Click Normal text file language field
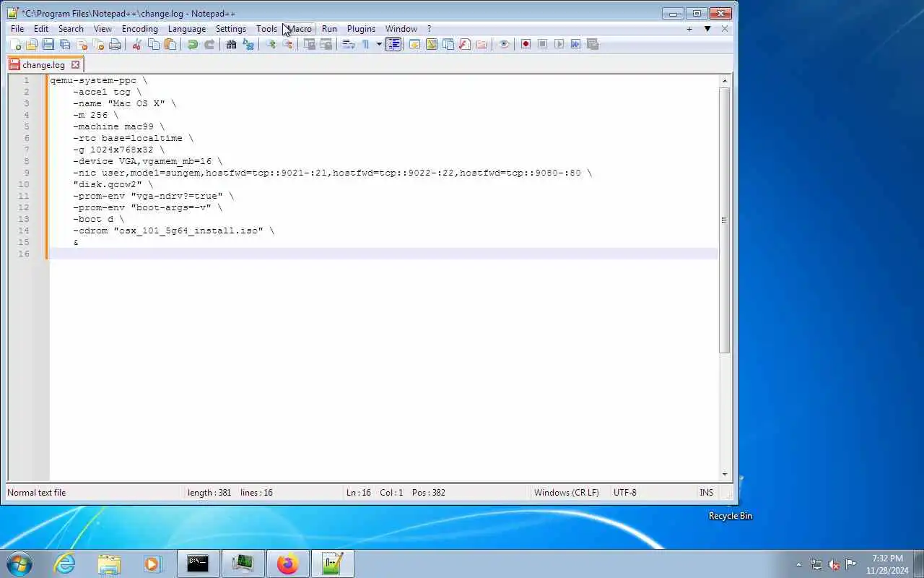Image resolution: width=924 pixels, height=578 pixels. click(36, 493)
